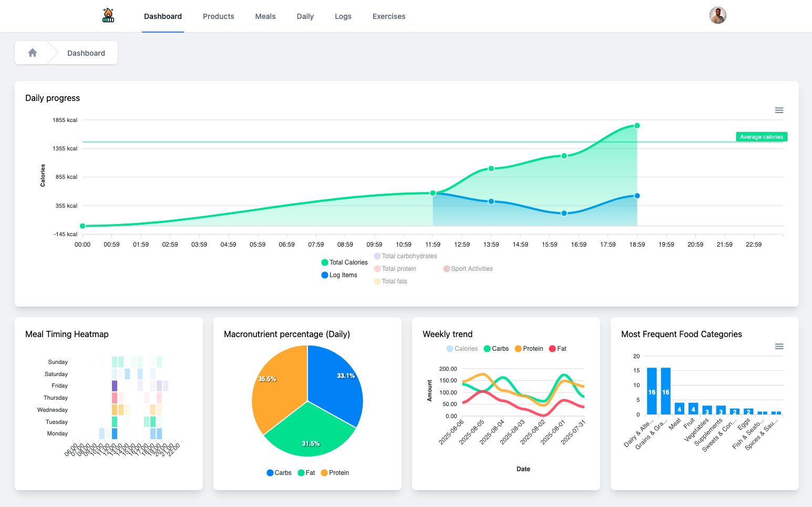Go to the Exercises tab
The image size is (812, 507).
389,16
